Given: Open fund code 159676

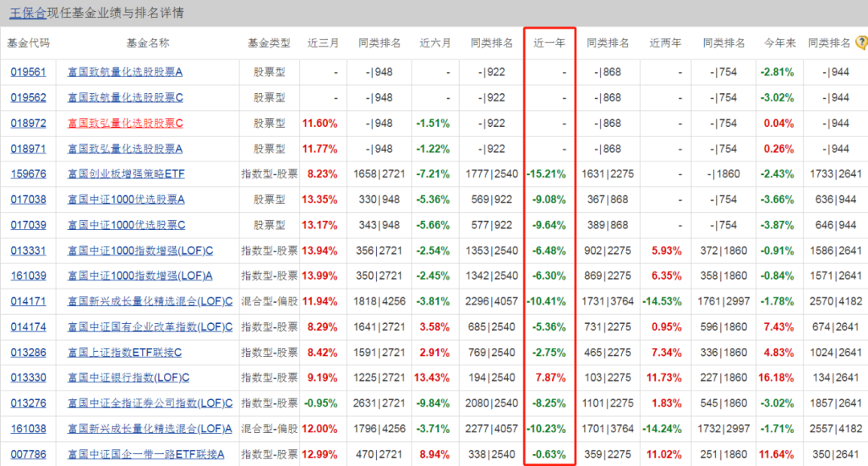Looking at the screenshot, I should (x=28, y=174).
